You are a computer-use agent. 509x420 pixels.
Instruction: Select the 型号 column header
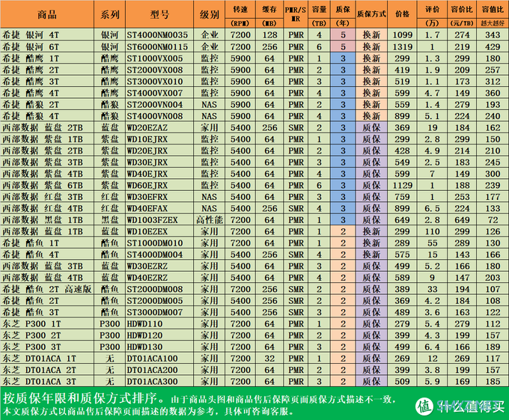coord(159,14)
